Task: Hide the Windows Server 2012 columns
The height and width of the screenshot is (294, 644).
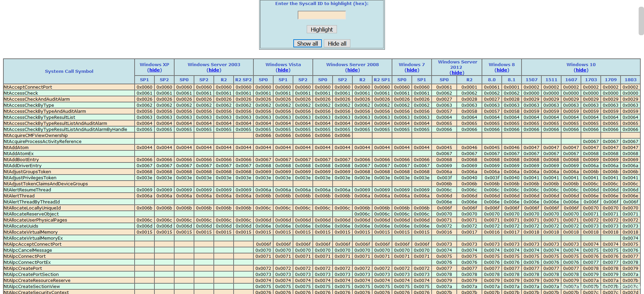Action: point(457,73)
